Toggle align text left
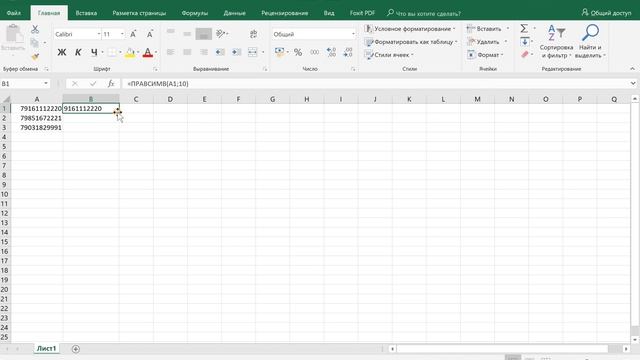 click(170, 52)
